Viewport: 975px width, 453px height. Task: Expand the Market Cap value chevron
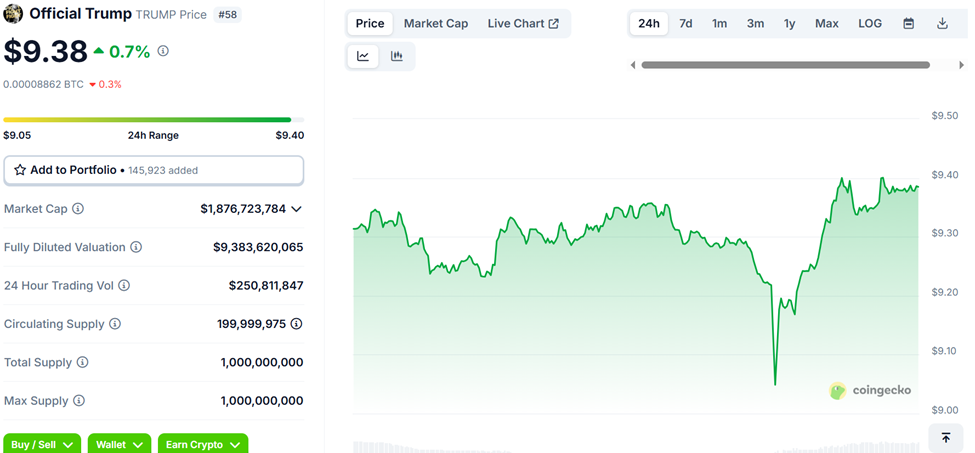point(296,209)
